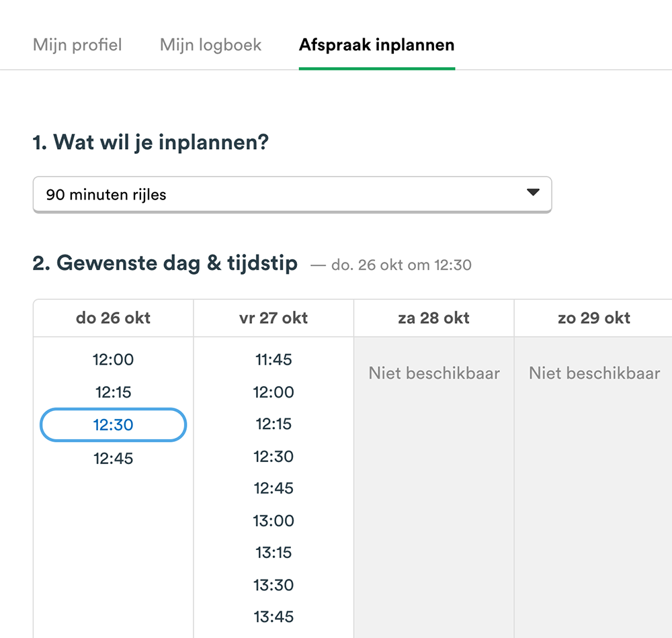Pick the 12:00 slot on vr 27 okt
672x638 pixels.
[x=273, y=392]
